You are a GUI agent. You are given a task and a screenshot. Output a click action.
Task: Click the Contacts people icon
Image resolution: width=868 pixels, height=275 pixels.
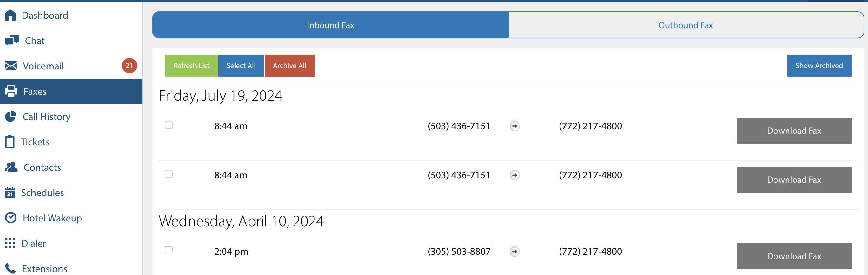[11, 167]
